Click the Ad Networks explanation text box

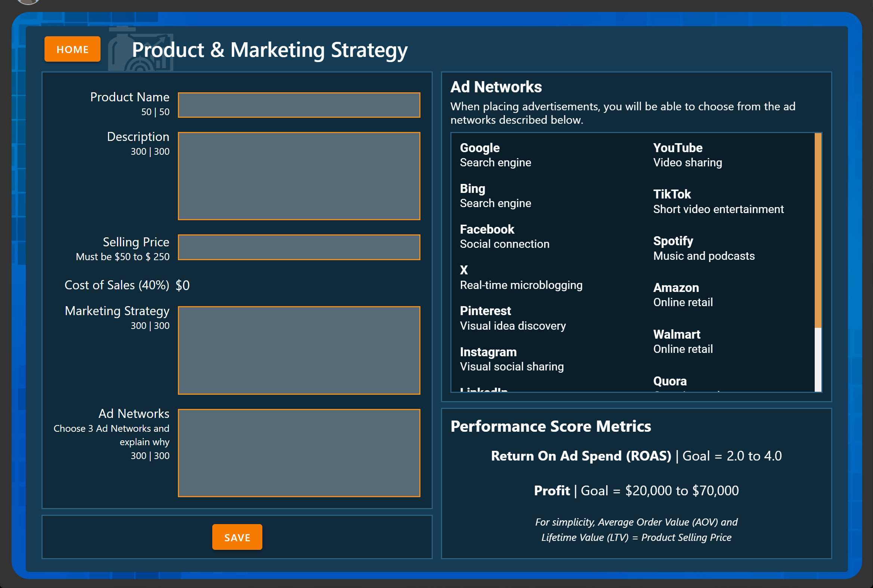pyautogui.click(x=299, y=453)
